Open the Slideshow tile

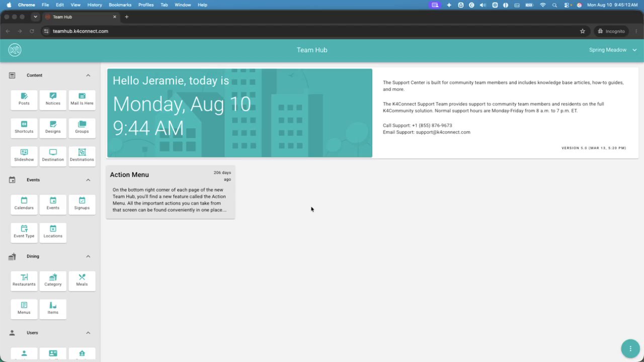tap(24, 156)
